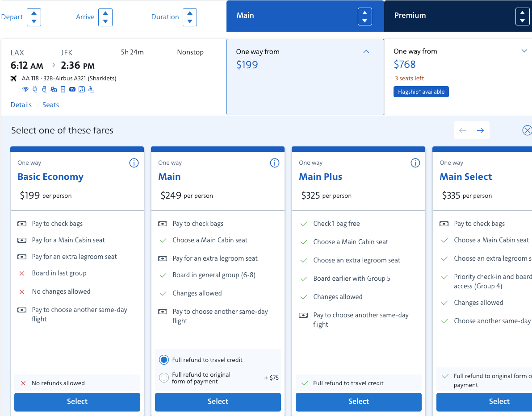Click the Wi-Fi amenity icon
The height and width of the screenshot is (416, 532).
pyautogui.click(x=25, y=89)
